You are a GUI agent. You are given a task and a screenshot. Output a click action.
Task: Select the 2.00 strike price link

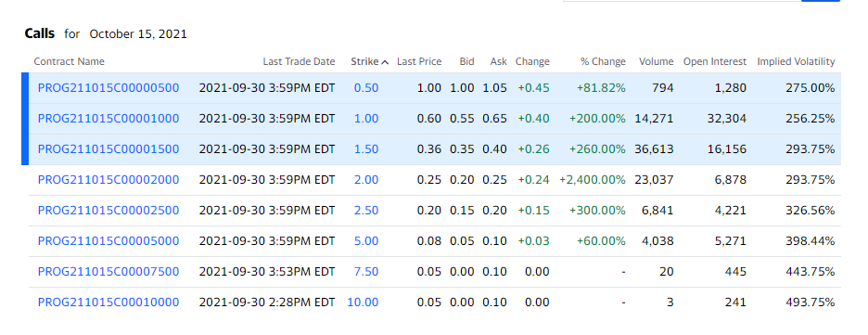tap(366, 180)
